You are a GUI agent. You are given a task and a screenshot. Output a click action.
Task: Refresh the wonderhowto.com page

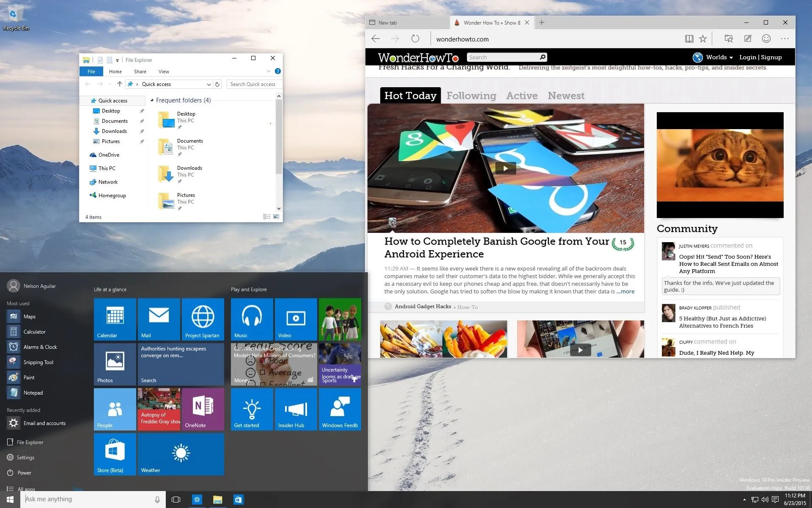click(415, 39)
